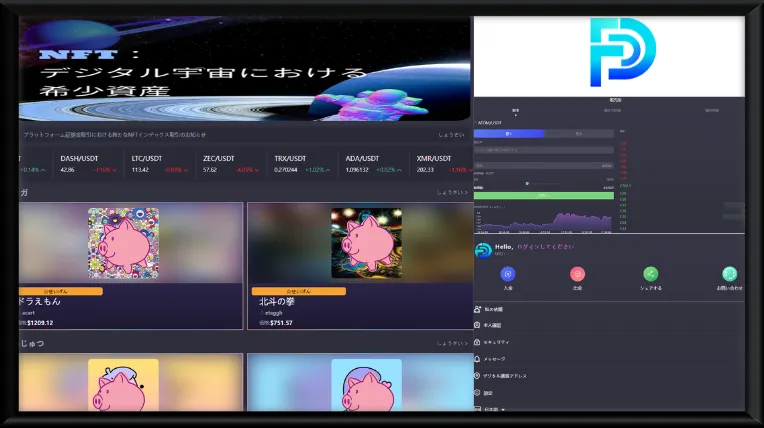Click the 1.096132 ADA price value

(x=357, y=170)
